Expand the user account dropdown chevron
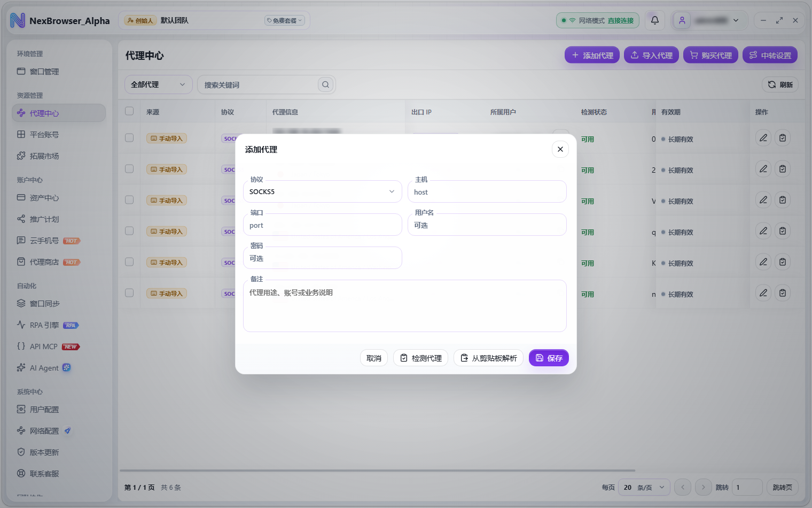This screenshot has height=508, width=812. coord(736,20)
